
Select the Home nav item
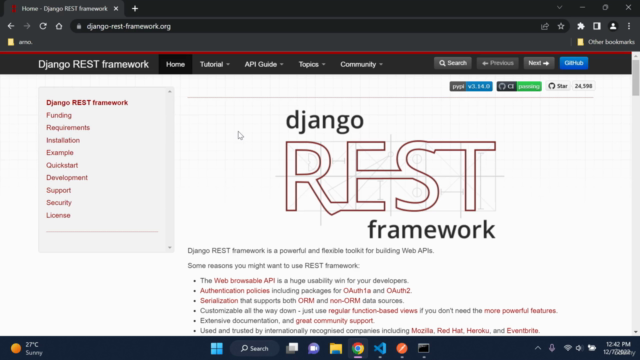[x=175, y=64]
